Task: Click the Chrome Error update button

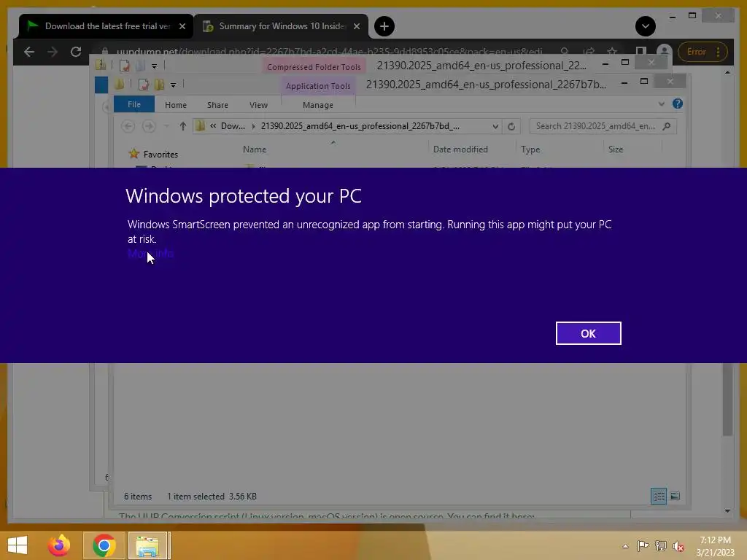Action: [703, 52]
